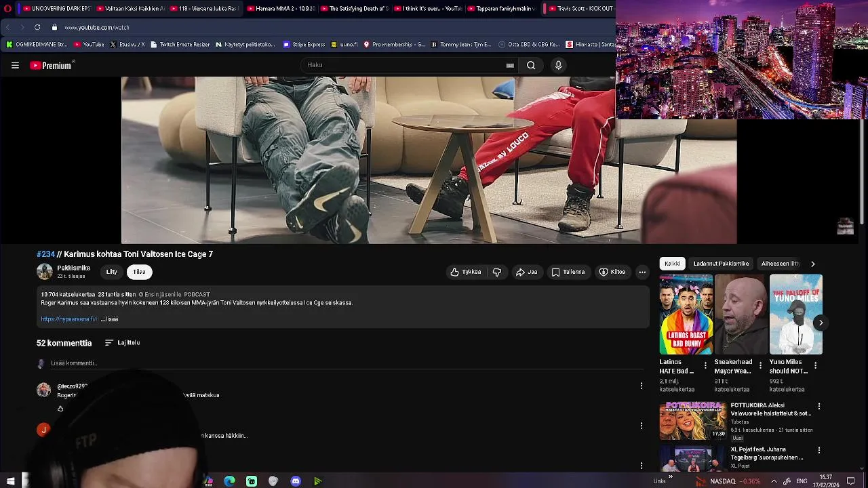Open the uuno.fi bookmark
The width and height of the screenshot is (868, 488).
[x=344, y=45]
